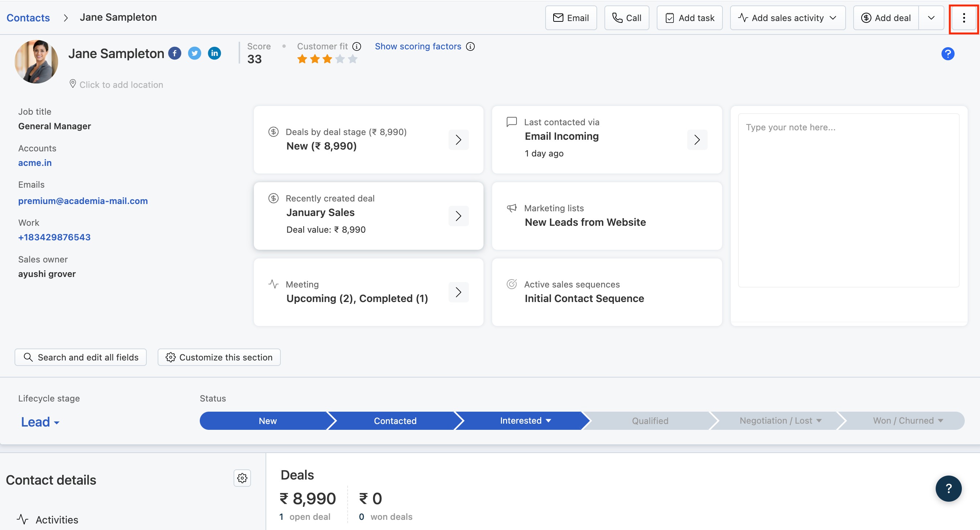The image size is (980, 530).
Task: Click the note text area
Action: click(x=849, y=200)
